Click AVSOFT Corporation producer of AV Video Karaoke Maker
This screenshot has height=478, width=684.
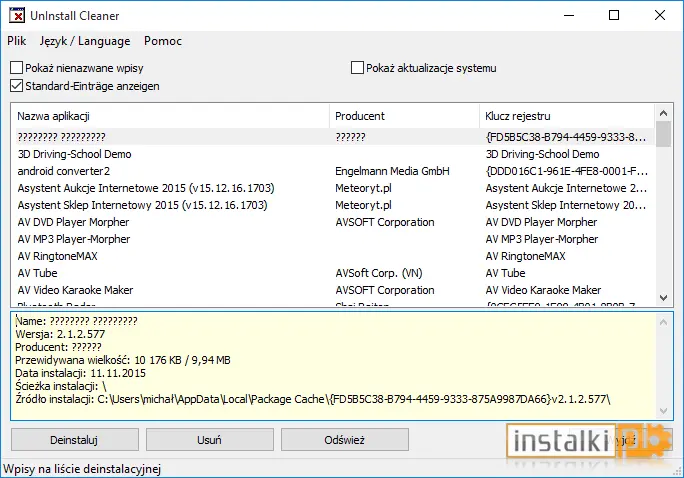point(385,290)
